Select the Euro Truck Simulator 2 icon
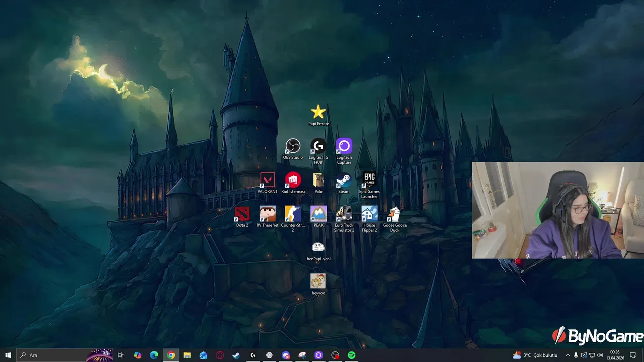 (x=344, y=219)
